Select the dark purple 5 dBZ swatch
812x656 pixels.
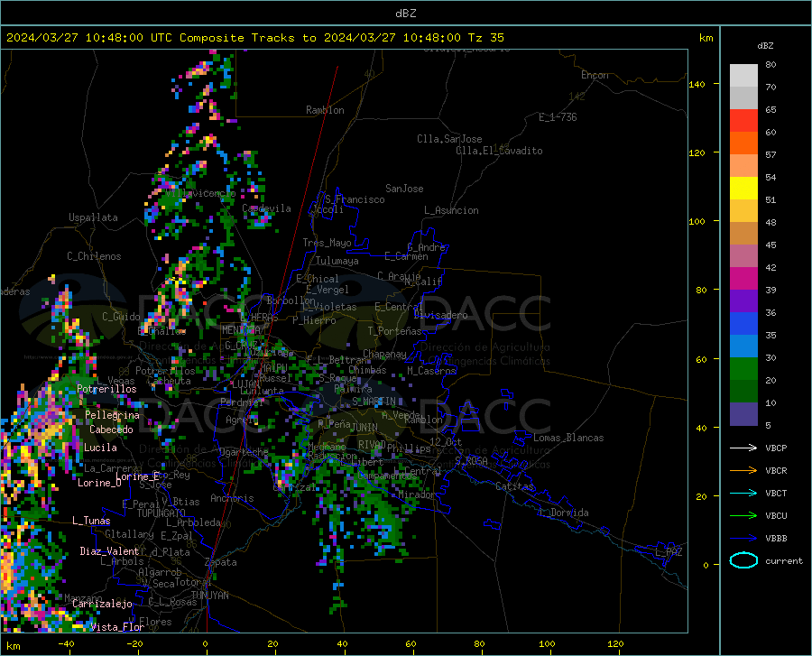coord(743,414)
